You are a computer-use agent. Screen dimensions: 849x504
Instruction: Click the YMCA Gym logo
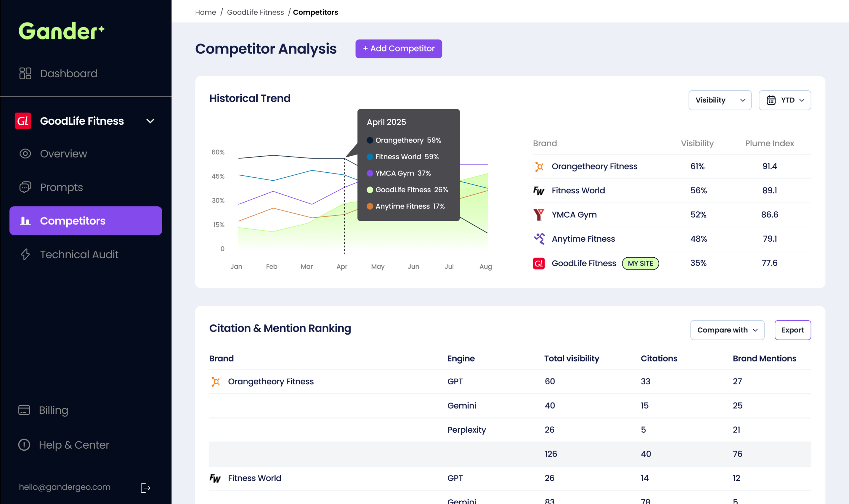[539, 215]
